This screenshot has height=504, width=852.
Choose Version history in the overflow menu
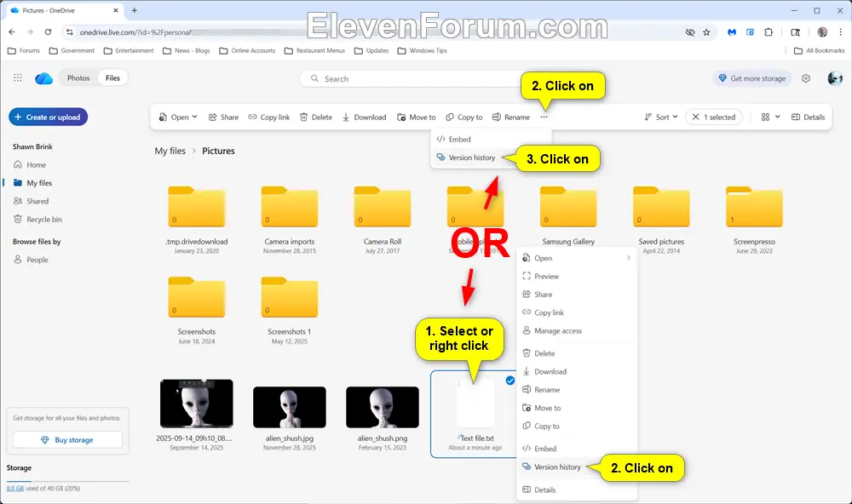pos(472,157)
